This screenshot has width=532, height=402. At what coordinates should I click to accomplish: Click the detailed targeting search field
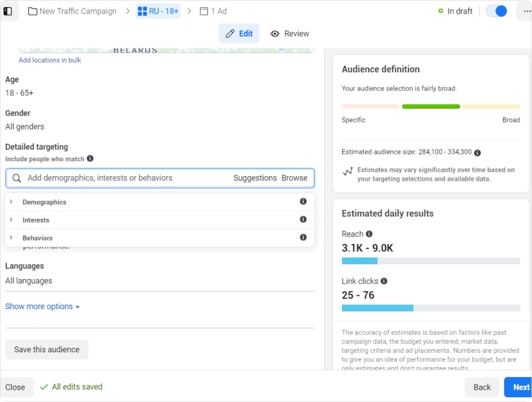pos(127,178)
